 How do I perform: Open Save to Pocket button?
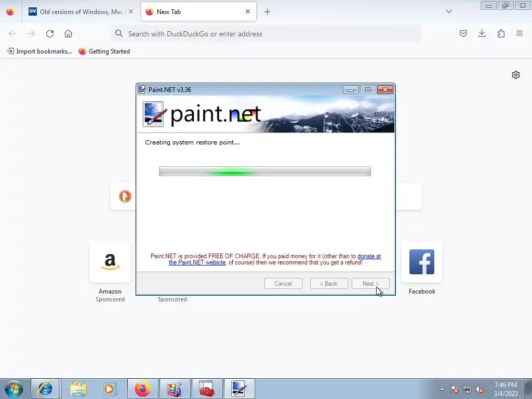463,33
